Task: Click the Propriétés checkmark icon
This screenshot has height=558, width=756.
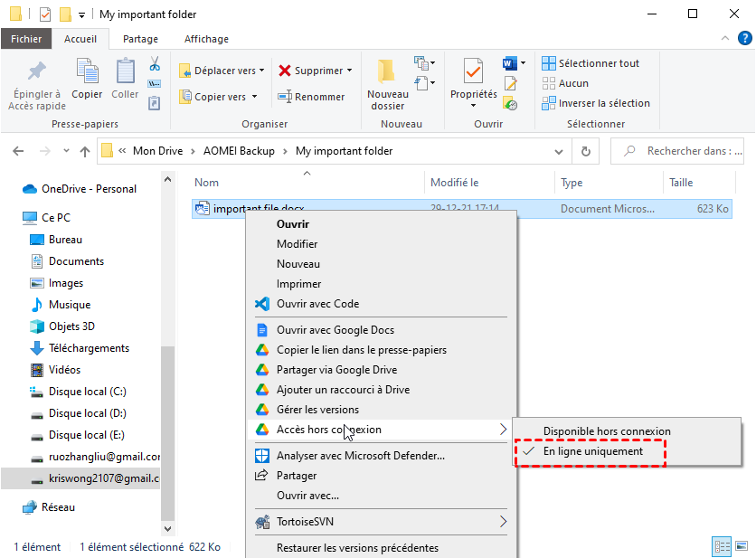Action: pos(473,71)
